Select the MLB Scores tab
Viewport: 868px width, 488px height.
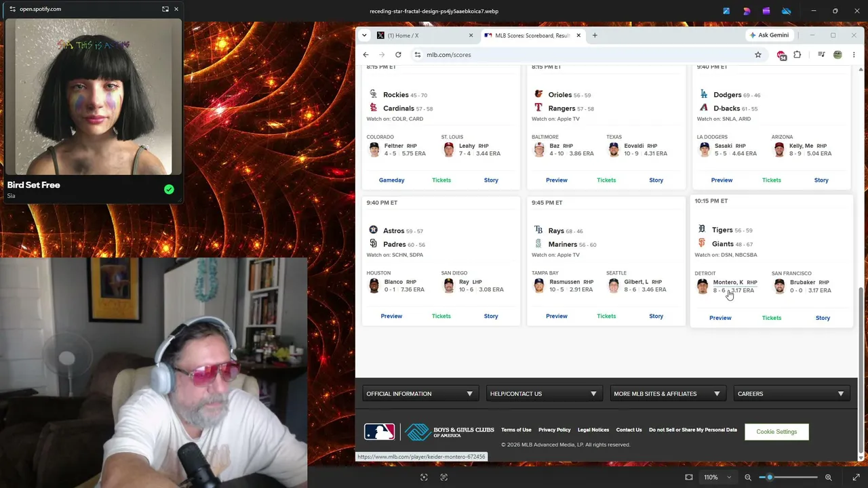pos(532,35)
